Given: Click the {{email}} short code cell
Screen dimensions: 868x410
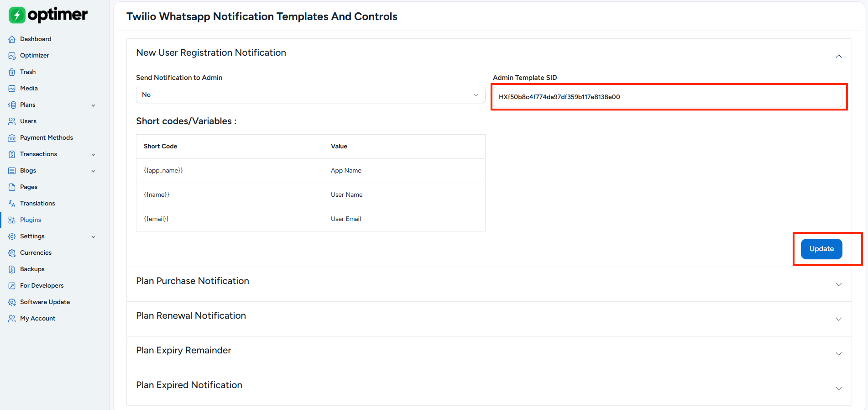Looking at the screenshot, I should point(156,219).
